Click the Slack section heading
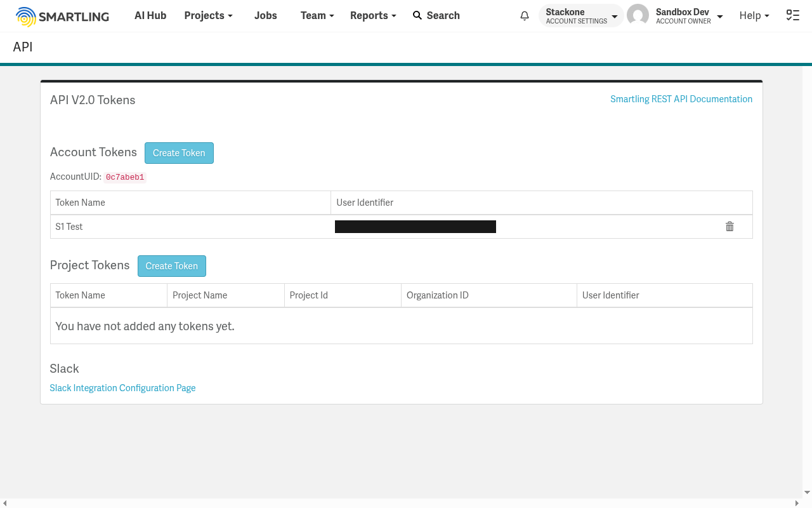This screenshot has height=508, width=812. tap(65, 369)
